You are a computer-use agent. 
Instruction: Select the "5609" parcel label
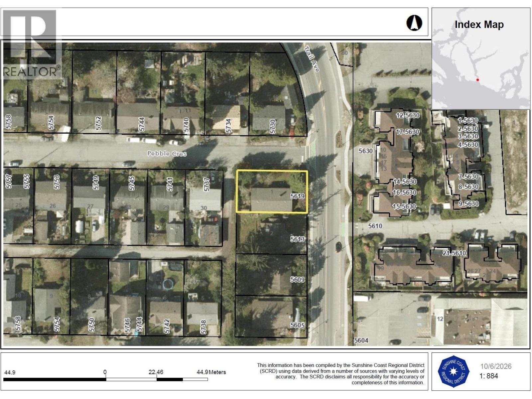pos(297,280)
